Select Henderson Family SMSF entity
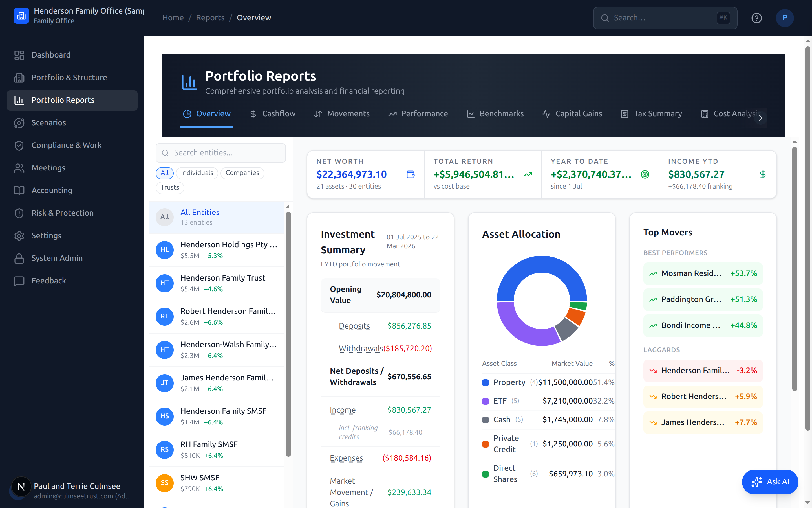812x508 pixels. [217, 416]
